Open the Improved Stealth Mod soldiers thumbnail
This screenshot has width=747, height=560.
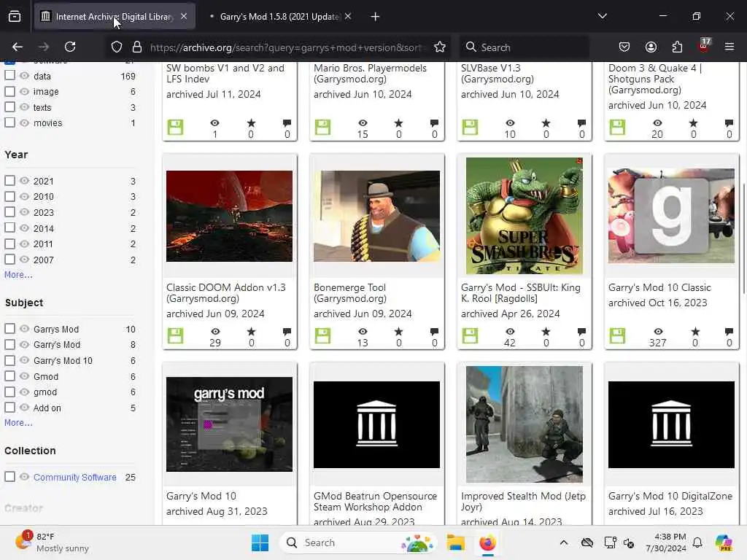tap(524, 424)
